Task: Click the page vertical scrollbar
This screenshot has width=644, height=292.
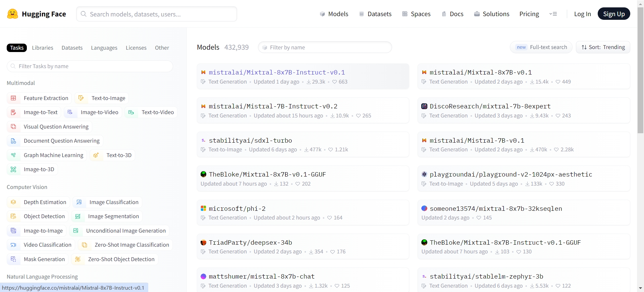Action: pyautogui.click(x=640, y=70)
